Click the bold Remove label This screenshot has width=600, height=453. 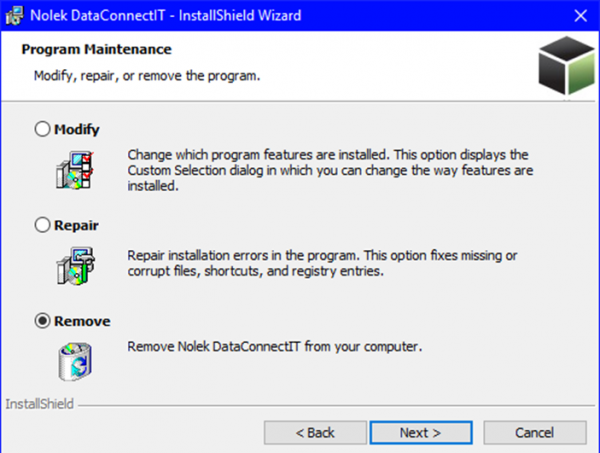[82, 321]
